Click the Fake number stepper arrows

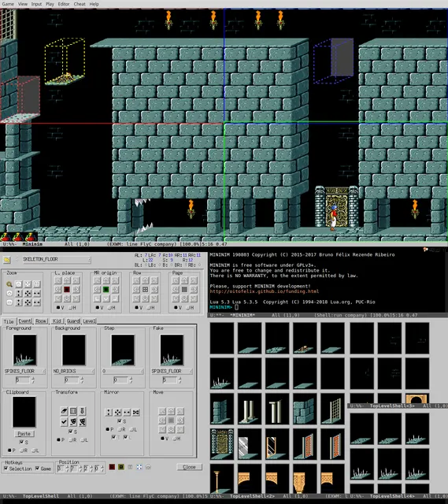coord(180,380)
